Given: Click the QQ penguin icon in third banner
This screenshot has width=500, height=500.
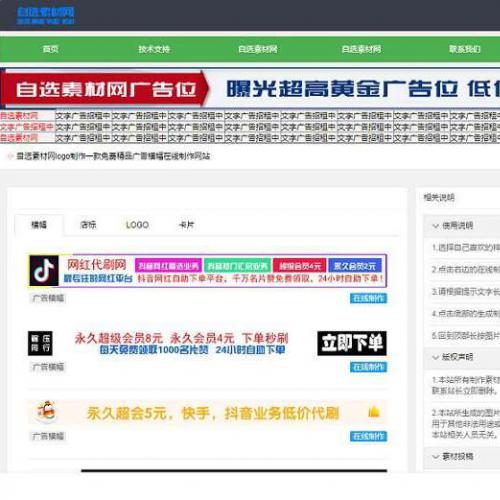Looking at the screenshot, I should [x=46, y=411].
